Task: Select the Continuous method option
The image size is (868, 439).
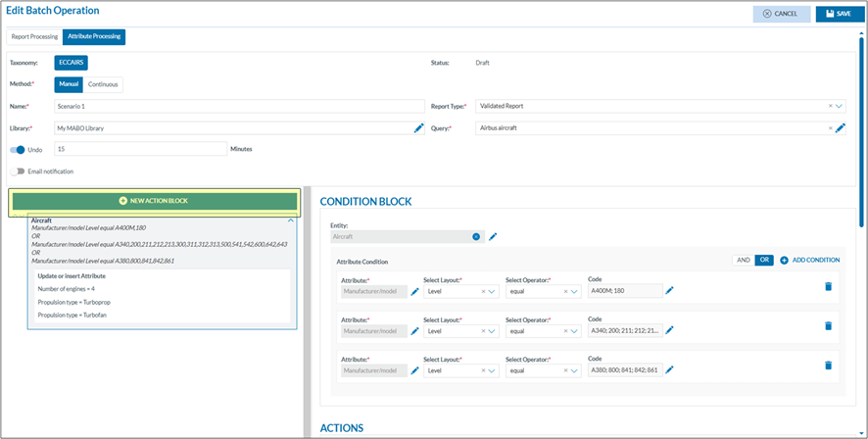Action: tap(102, 84)
